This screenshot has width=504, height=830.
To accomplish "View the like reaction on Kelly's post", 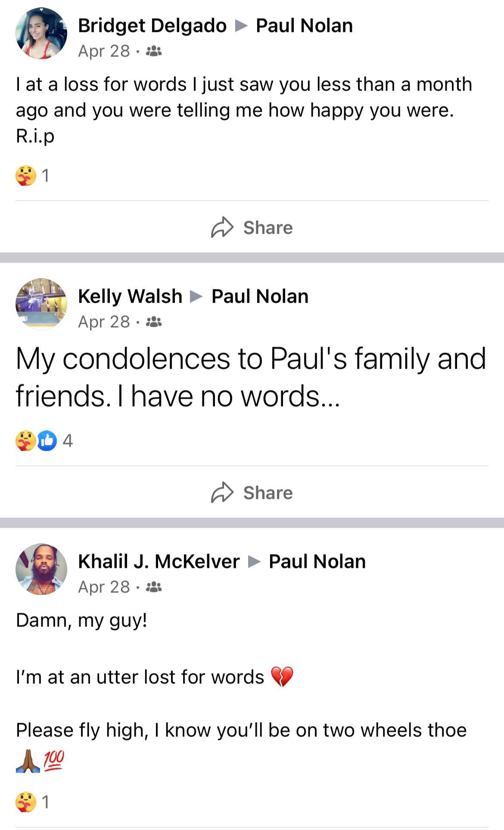I will point(47,441).
